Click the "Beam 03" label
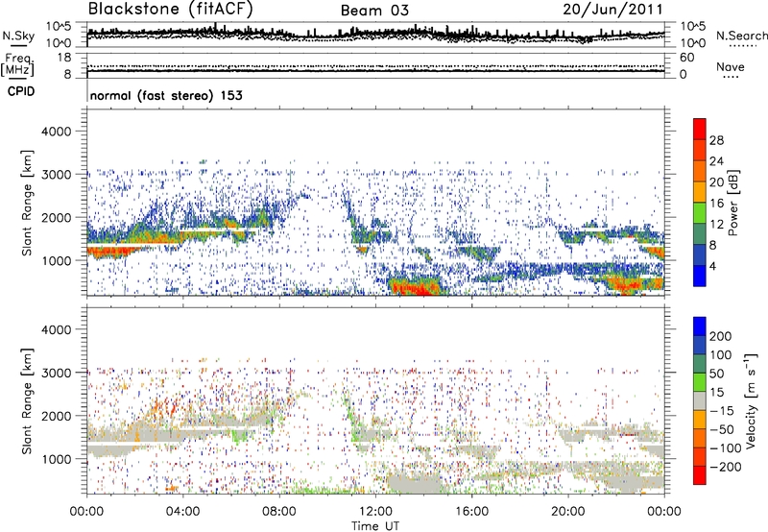This screenshot has height=532, width=768. click(x=374, y=11)
